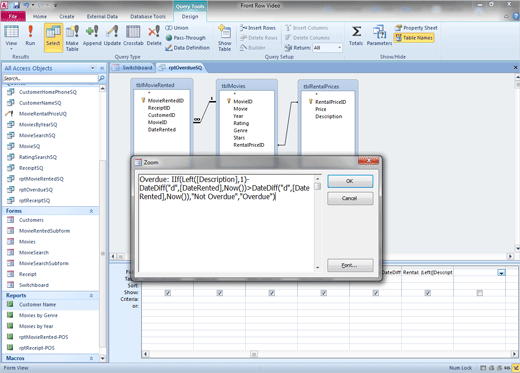Open the Builder tool

(x=253, y=48)
